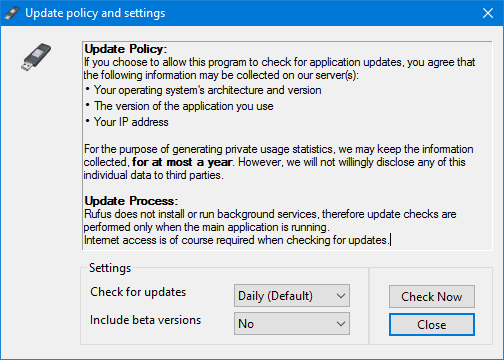Open the Check for updates dropdown
504x360 pixels.
(292, 296)
